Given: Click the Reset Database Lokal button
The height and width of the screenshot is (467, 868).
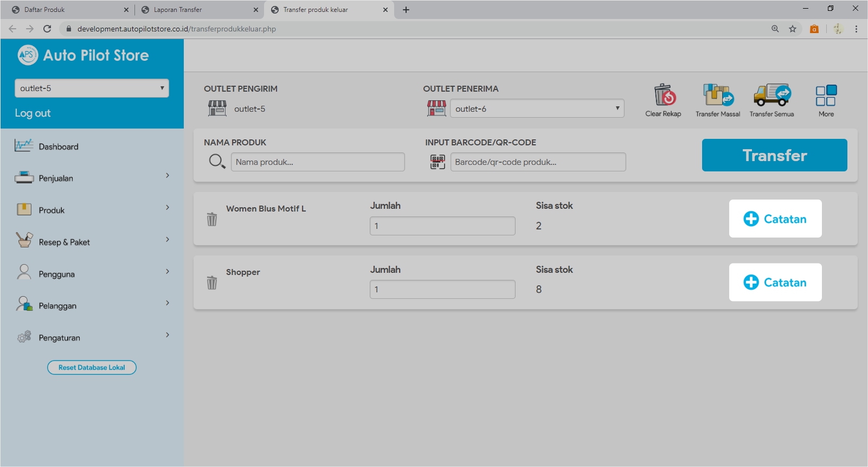Looking at the screenshot, I should coord(92,367).
